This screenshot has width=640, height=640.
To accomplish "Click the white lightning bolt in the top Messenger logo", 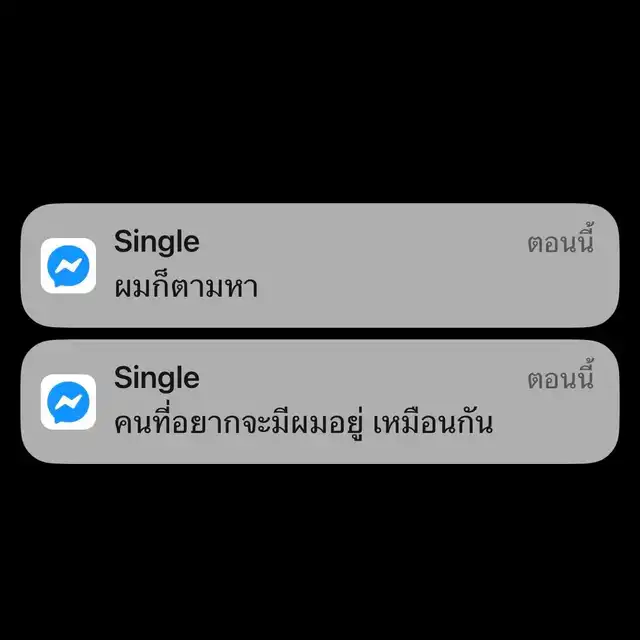I will click(x=68, y=266).
